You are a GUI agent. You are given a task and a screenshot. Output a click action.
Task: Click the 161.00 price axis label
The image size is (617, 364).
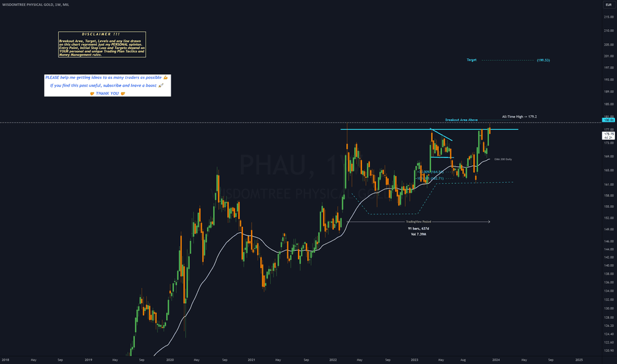(x=609, y=184)
